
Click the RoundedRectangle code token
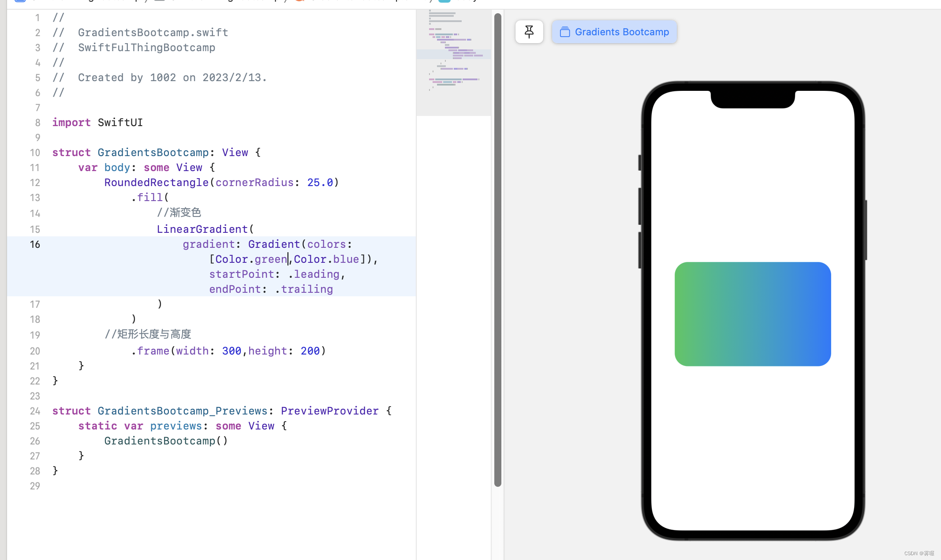coord(156,183)
